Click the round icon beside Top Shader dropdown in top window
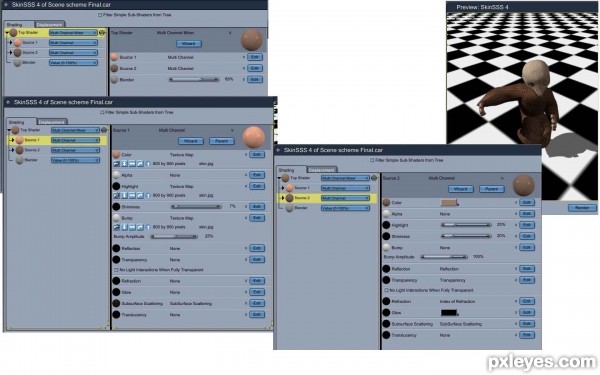This screenshot has width=600, height=375. (102, 33)
